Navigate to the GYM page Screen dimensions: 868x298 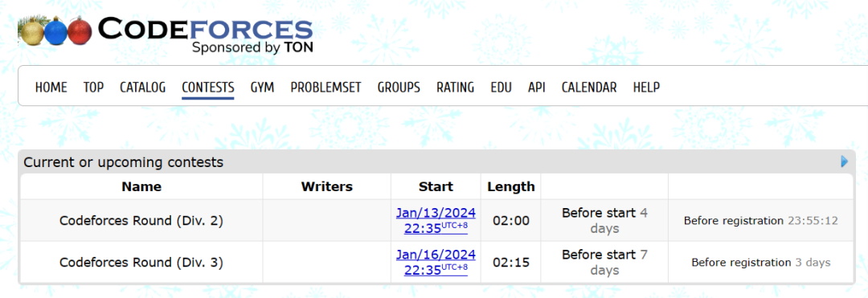262,88
